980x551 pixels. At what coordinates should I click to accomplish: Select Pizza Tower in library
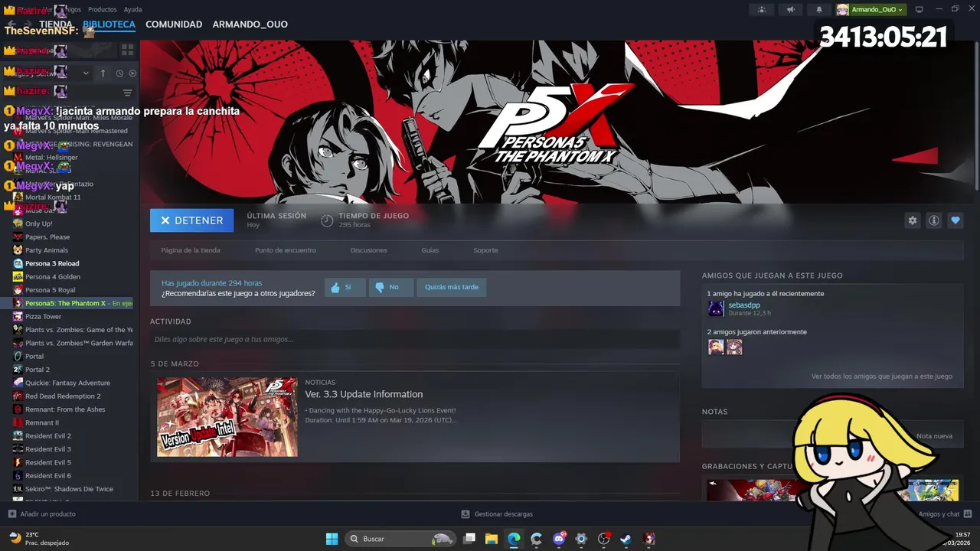coord(43,317)
